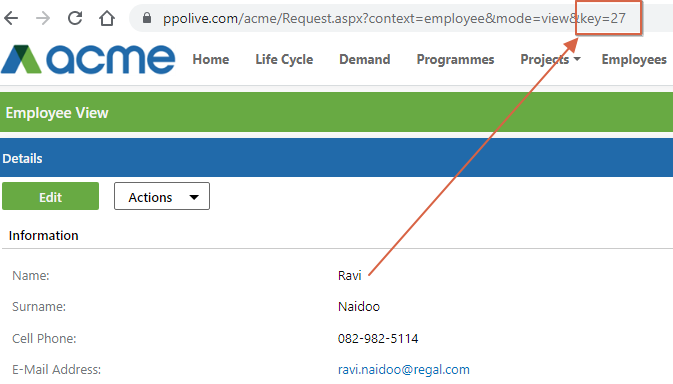Screen dimensions: 673x384
Task: Open the ravi.naidoo@regal.com email link
Action: pos(403,369)
